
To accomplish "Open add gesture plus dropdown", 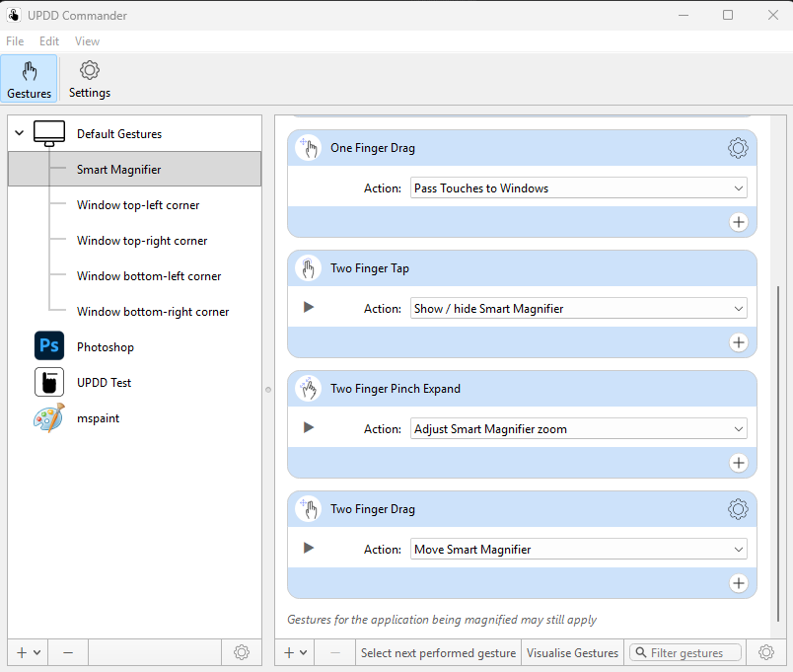I will coord(295,653).
